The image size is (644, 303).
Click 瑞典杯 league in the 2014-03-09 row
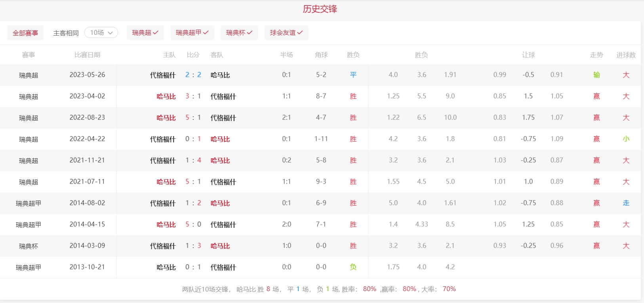pos(29,246)
